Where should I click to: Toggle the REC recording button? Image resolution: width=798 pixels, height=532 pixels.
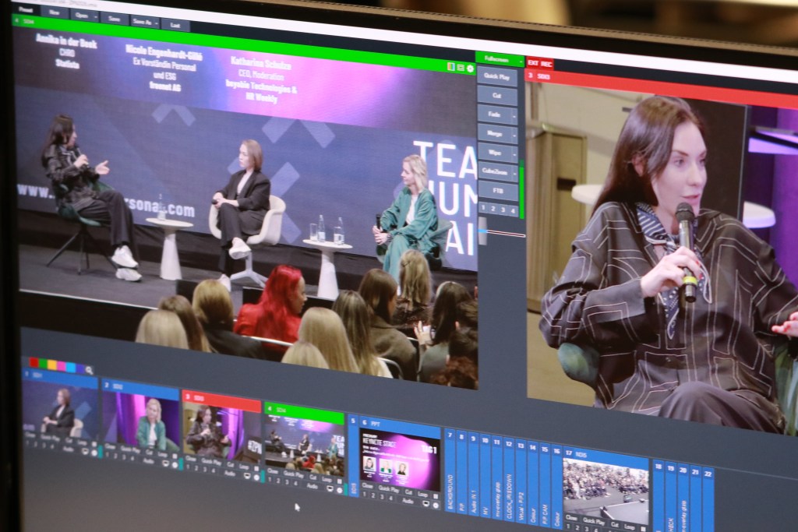click(547, 63)
